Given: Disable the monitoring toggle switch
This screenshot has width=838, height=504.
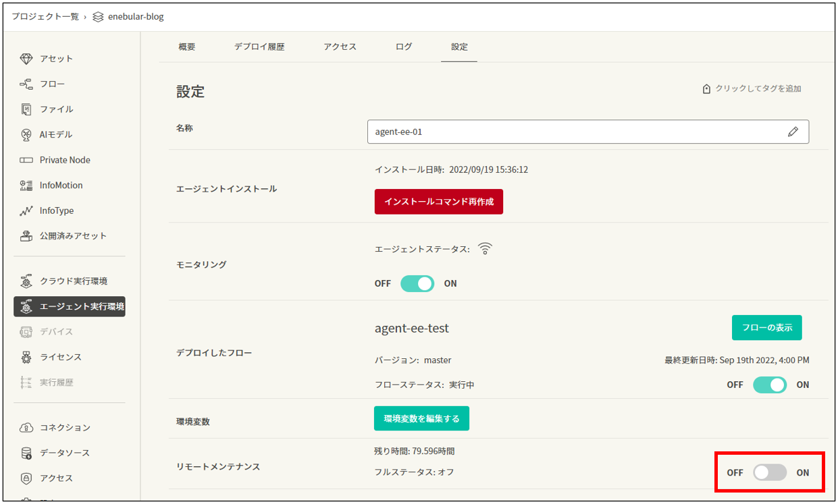Looking at the screenshot, I should (417, 283).
